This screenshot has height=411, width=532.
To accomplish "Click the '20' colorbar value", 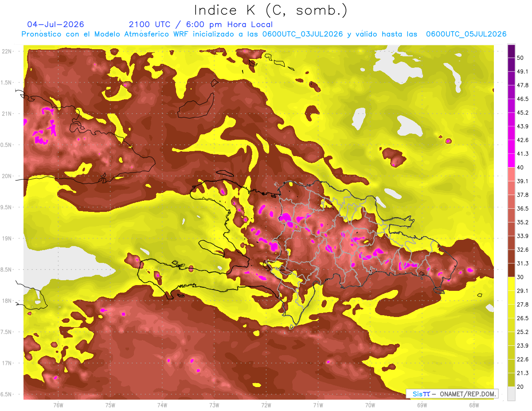I will tap(521, 387).
